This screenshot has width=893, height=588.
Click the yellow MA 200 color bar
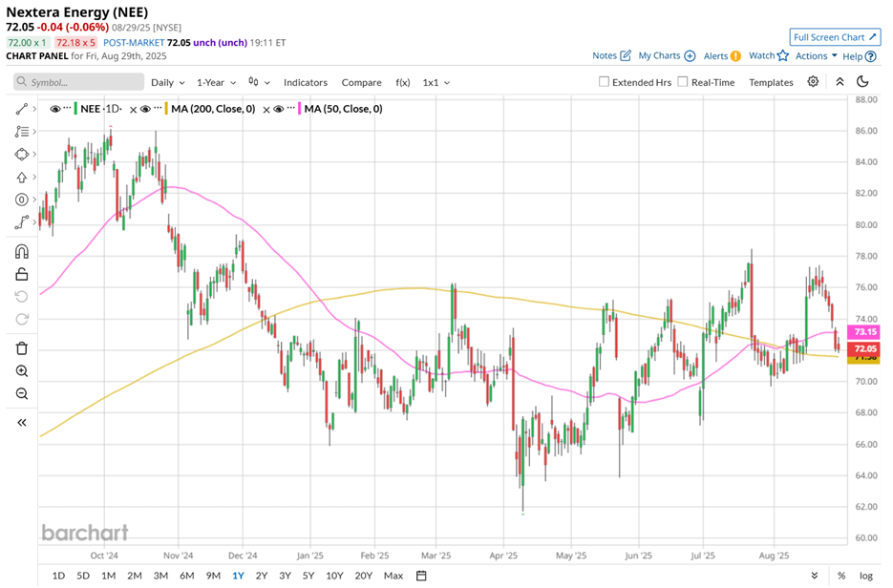click(x=166, y=109)
